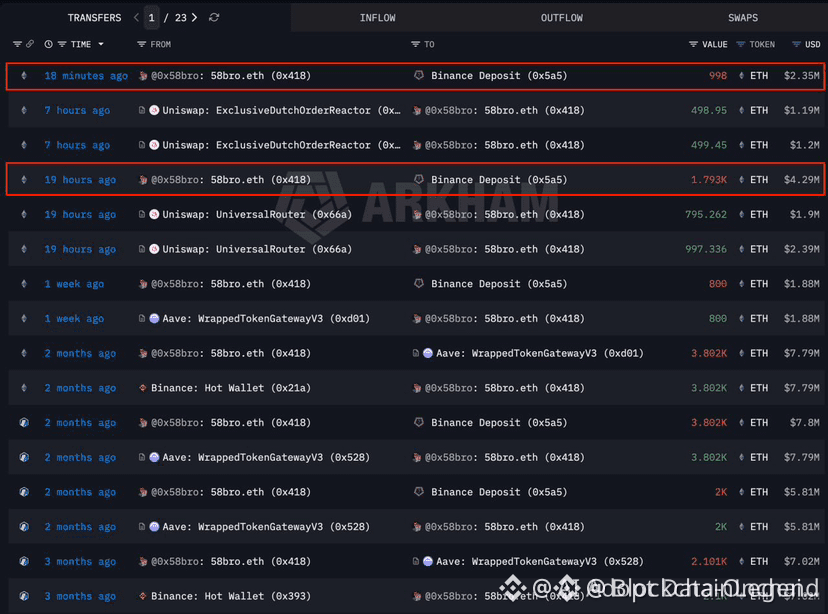
Task: Click the ETH token in 800 red row
Action: coord(759,284)
